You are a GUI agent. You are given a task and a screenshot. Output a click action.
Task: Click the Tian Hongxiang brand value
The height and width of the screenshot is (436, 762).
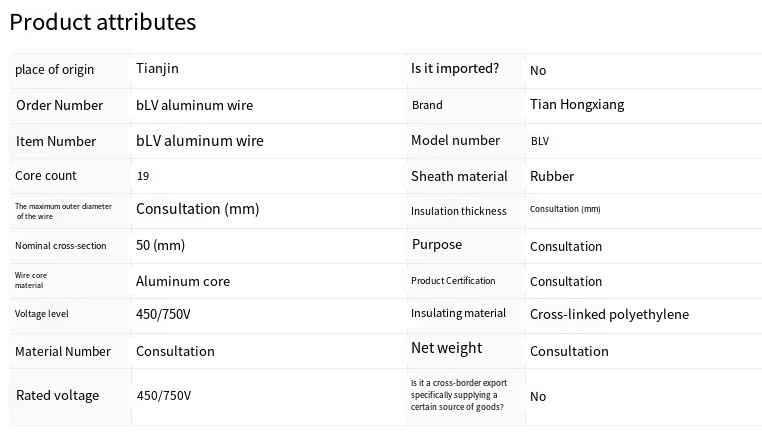click(577, 105)
